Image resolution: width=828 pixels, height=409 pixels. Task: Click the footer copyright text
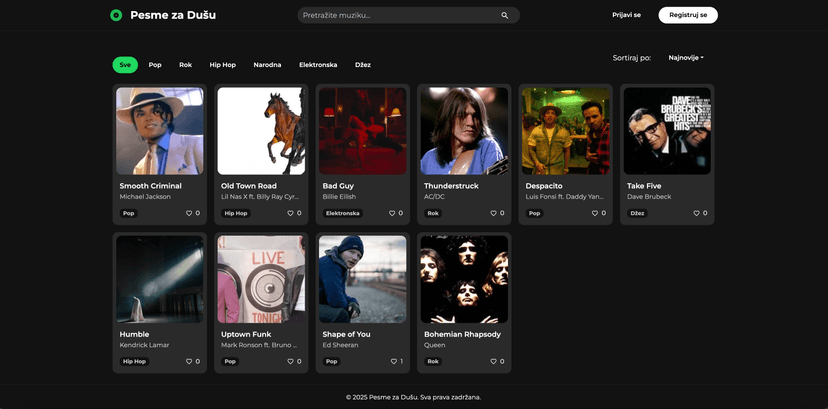pyautogui.click(x=413, y=397)
